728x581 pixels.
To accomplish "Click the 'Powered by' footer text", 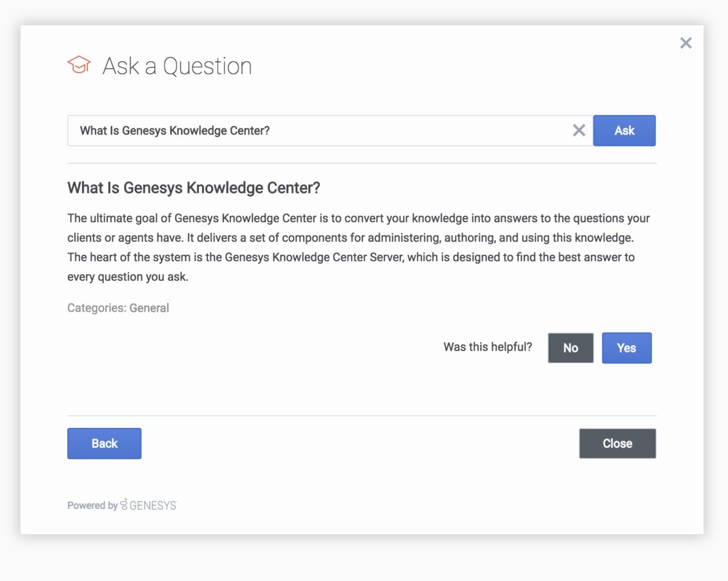I will 92,505.
